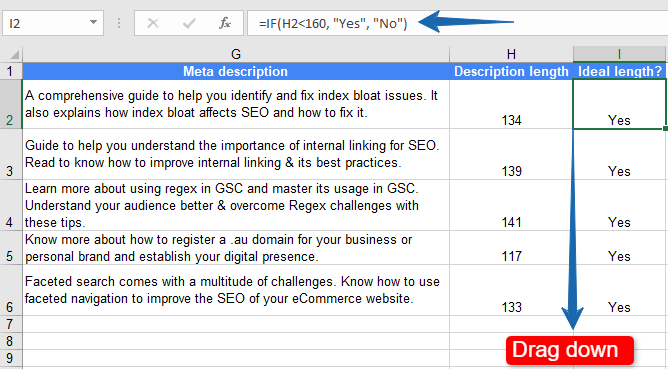Image resolution: width=668 pixels, height=369 pixels.
Task: Click the Cancel (X) formula icon
Action: (153, 23)
